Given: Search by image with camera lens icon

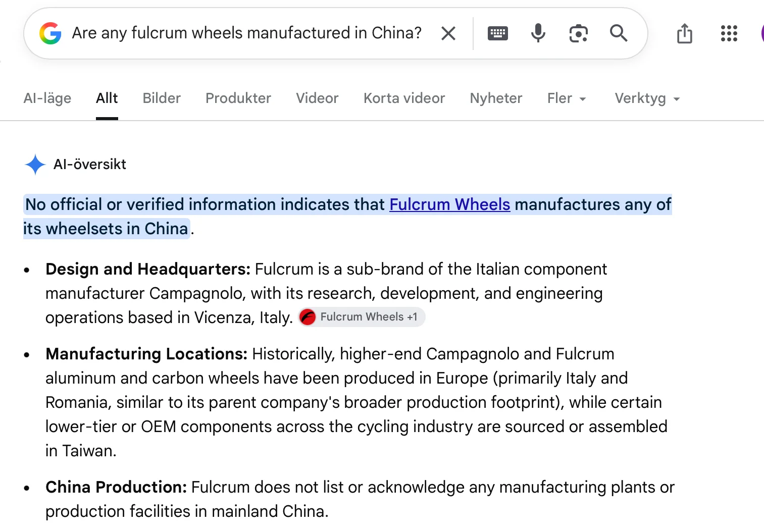Looking at the screenshot, I should pyautogui.click(x=579, y=33).
